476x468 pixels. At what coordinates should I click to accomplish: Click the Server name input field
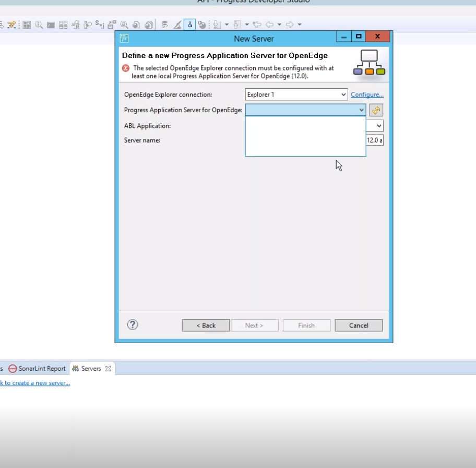click(375, 140)
